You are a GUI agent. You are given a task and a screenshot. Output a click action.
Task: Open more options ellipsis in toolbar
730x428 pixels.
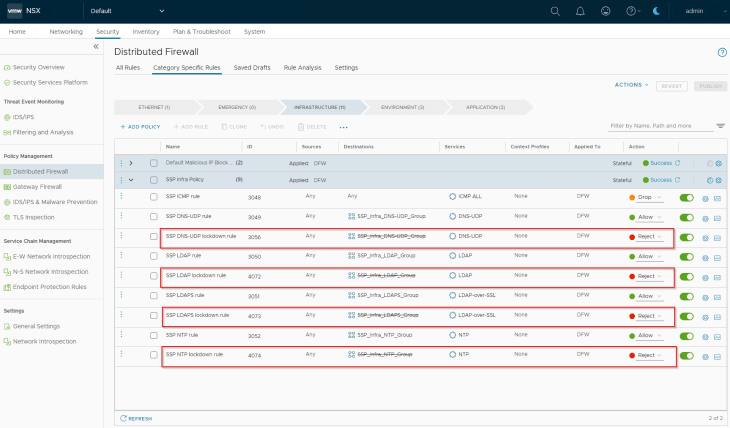click(x=343, y=127)
